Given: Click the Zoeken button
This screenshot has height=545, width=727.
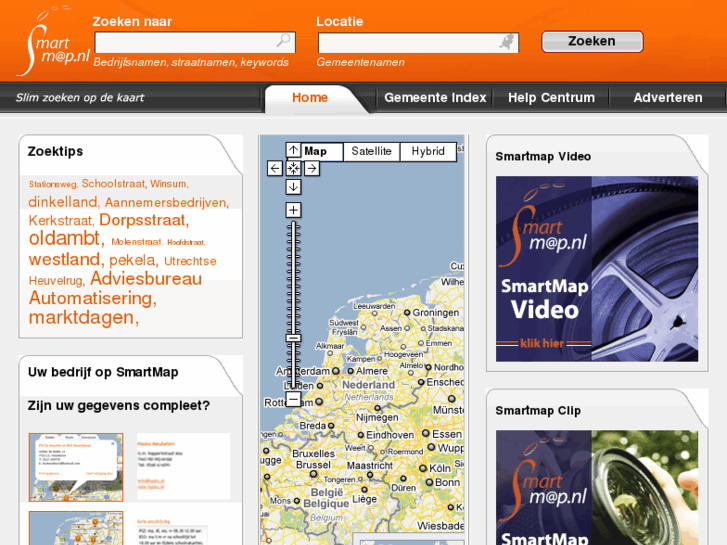Looking at the screenshot, I should [593, 42].
